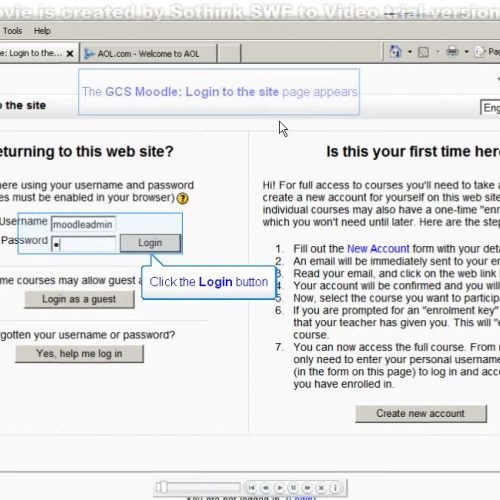Click the Print icon in toolbar
This screenshot has width=500, height=500.
pyautogui.click(x=452, y=52)
